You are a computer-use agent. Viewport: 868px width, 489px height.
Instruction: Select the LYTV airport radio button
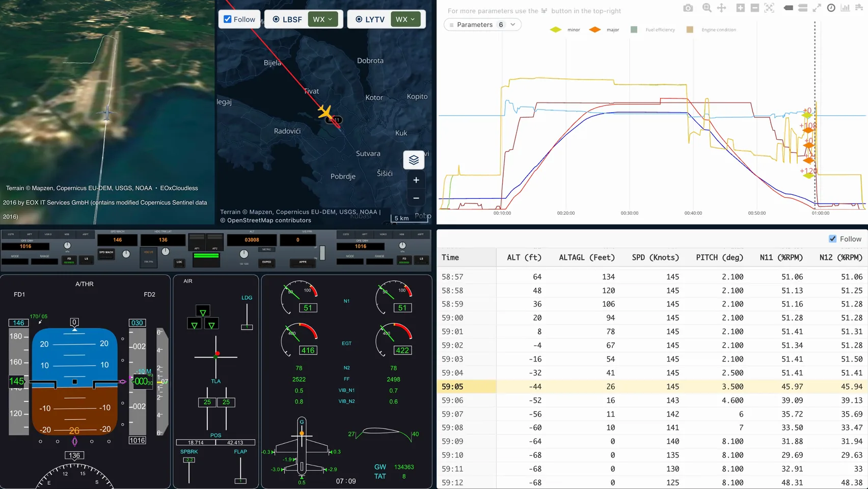(x=359, y=19)
